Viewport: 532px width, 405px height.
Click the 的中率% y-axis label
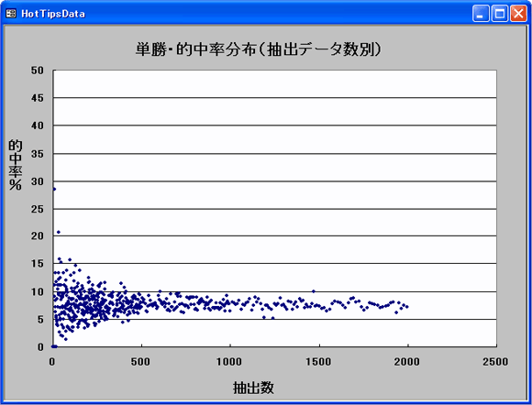coord(16,165)
